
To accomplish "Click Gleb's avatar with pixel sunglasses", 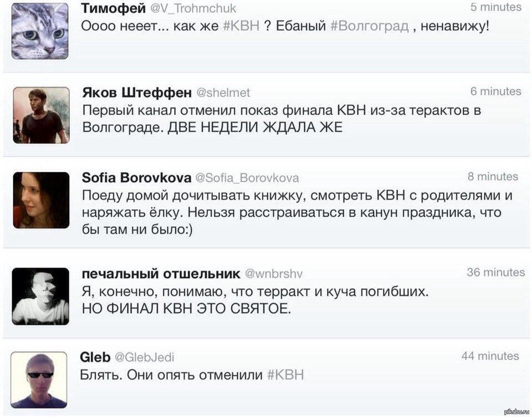I will coord(39,380).
